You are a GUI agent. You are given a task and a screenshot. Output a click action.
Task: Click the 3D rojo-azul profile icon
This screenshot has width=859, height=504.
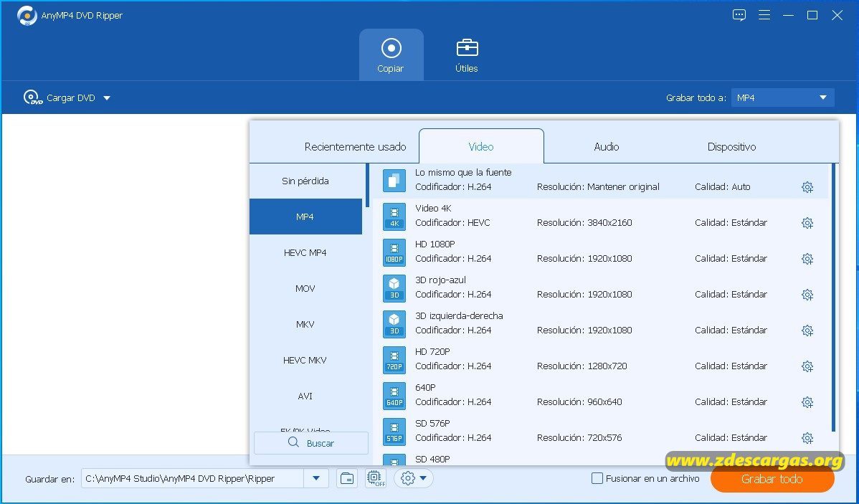394,288
